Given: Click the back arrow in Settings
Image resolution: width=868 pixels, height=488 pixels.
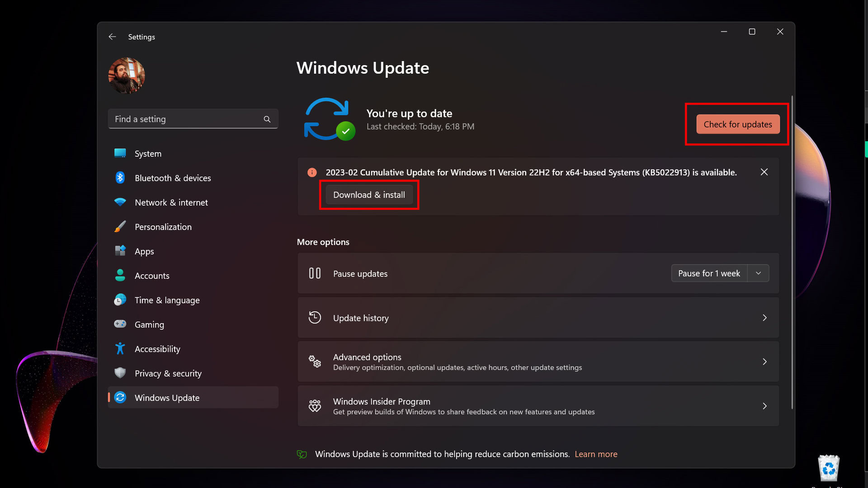Looking at the screenshot, I should click(x=112, y=37).
